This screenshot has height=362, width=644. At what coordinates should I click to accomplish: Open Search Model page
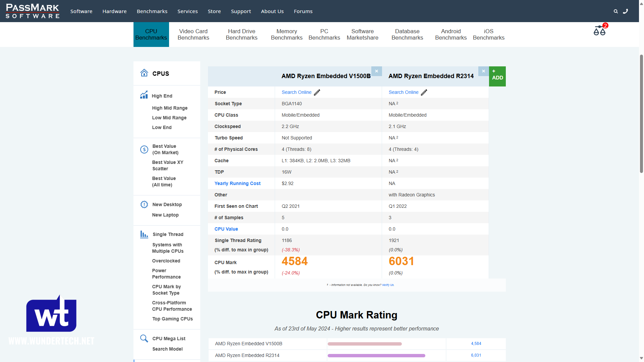coord(167,349)
